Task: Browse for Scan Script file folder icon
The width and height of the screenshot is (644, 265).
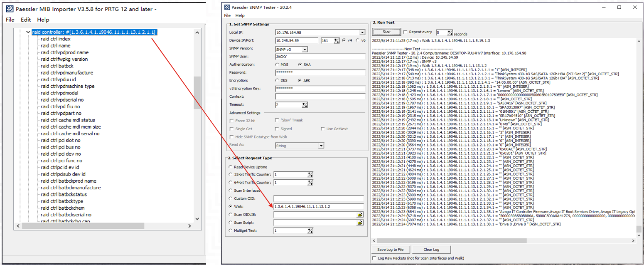Action: pyautogui.click(x=360, y=223)
